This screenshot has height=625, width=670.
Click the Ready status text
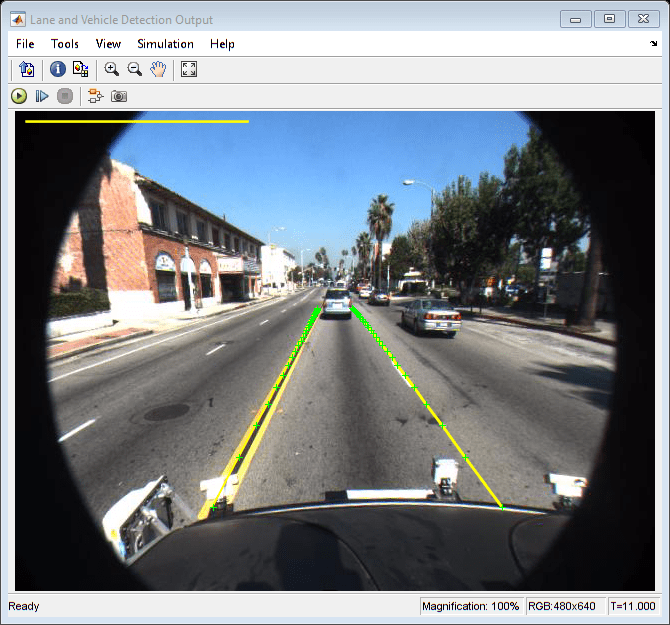(24, 606)
